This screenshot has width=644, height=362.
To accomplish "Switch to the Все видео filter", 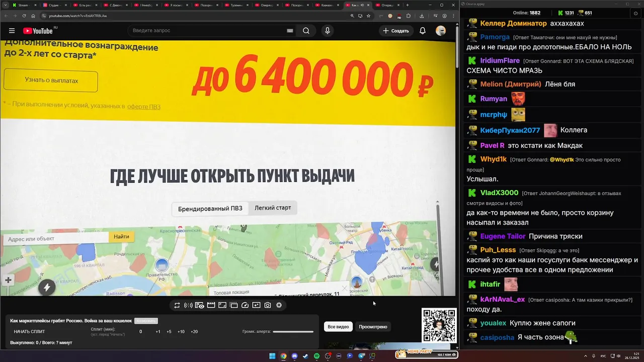I will point(338,327).
